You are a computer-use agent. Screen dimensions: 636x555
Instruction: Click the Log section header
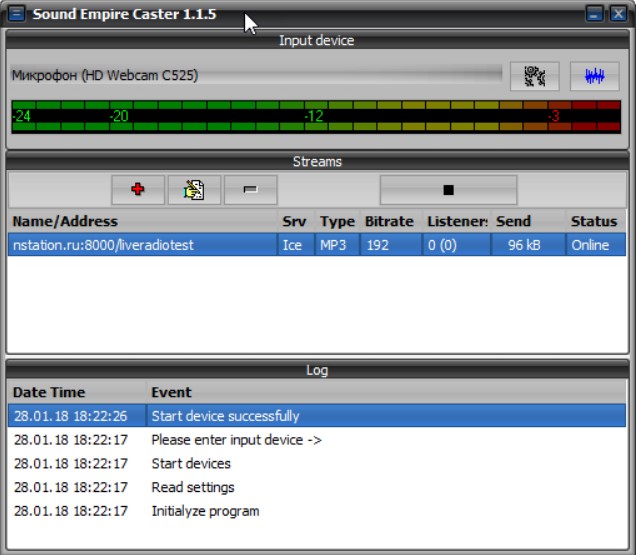point(317,370)
